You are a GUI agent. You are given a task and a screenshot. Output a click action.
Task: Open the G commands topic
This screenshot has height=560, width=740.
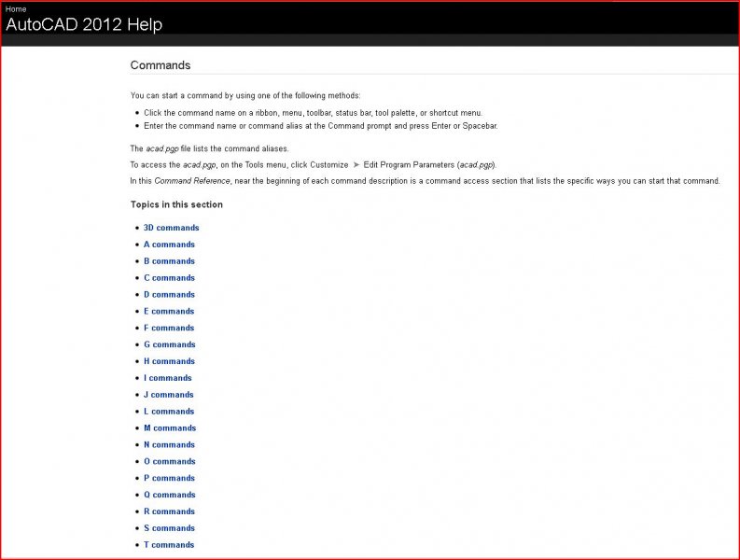point(170,344)
